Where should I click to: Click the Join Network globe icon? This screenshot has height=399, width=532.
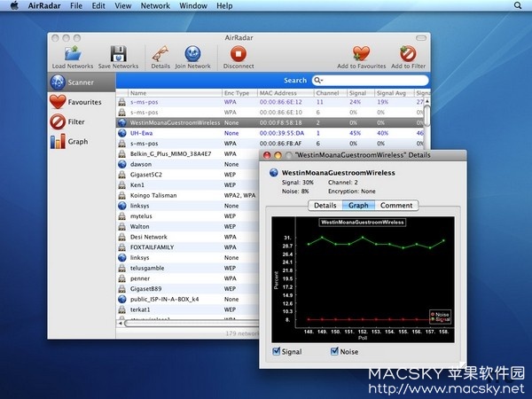[192, 53]
